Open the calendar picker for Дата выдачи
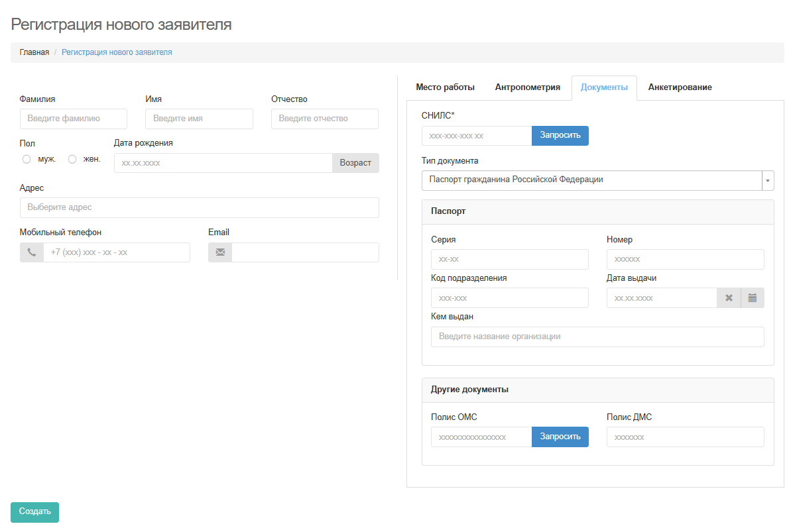Image resolution: width=791 pixels, height=532 pixels. (x=753, y=298)
